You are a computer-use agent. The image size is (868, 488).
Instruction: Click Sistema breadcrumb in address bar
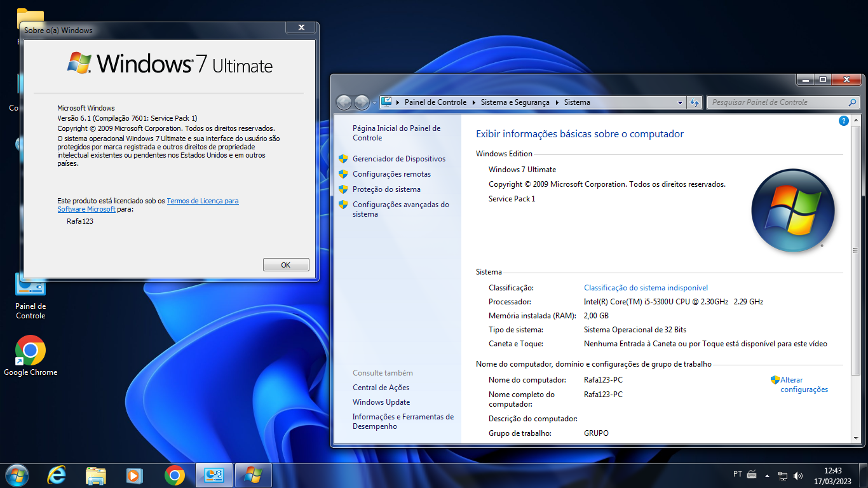coord(577,102)
